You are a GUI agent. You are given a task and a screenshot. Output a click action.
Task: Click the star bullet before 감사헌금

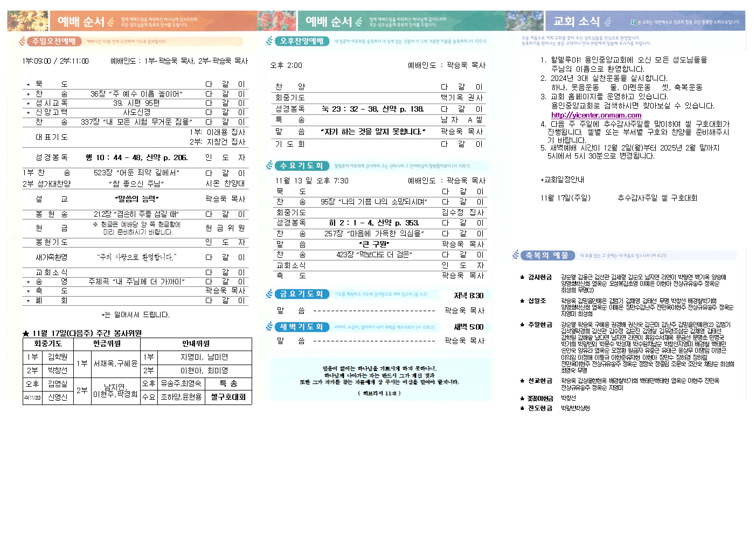(522, 277)
